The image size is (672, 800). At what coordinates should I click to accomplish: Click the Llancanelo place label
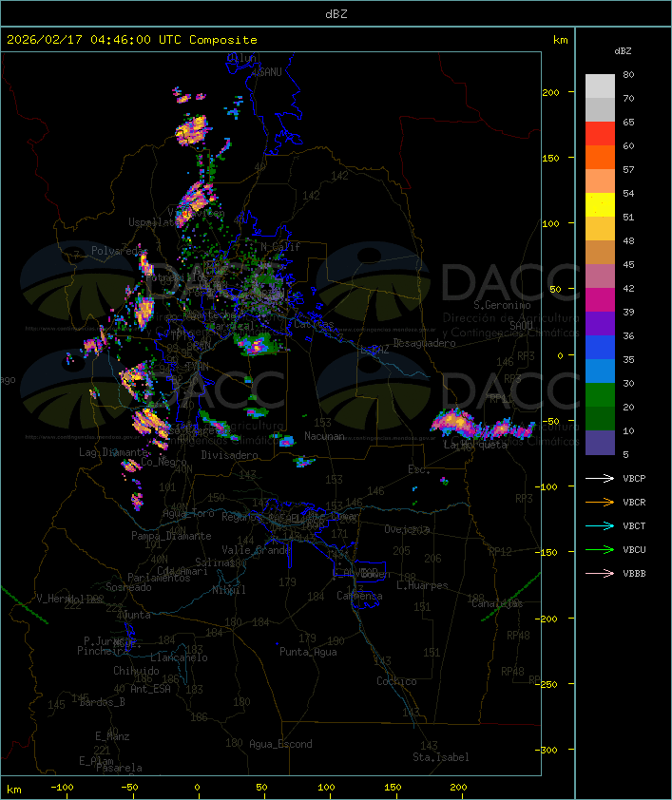click(179, 657)
